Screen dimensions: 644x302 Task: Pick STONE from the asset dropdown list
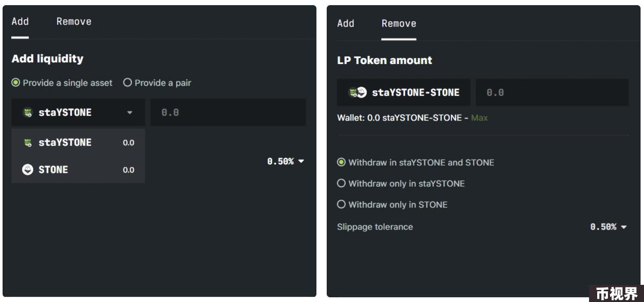point(78,169)
